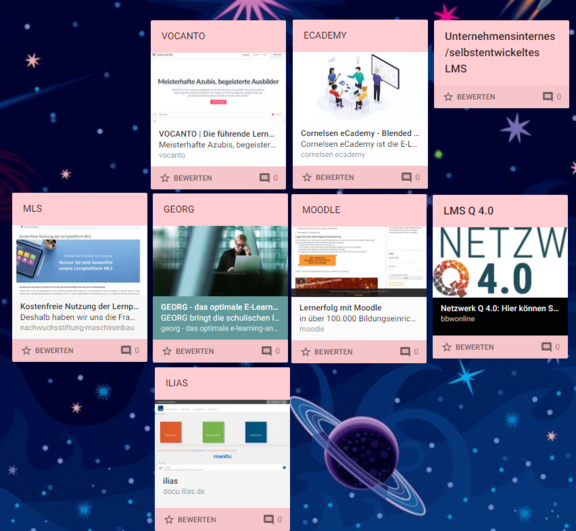This screenshot has height=531, width=576.
Task: Click the star icon on MOODLE card
Action: [306, 352]
